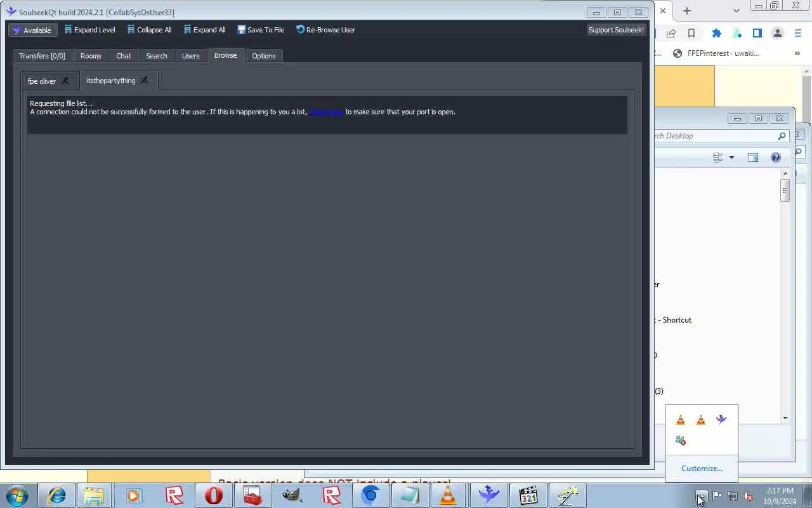Open the Chat tab
The width and height of the screenshot is (812, 508).
click(x=124, y=56)
